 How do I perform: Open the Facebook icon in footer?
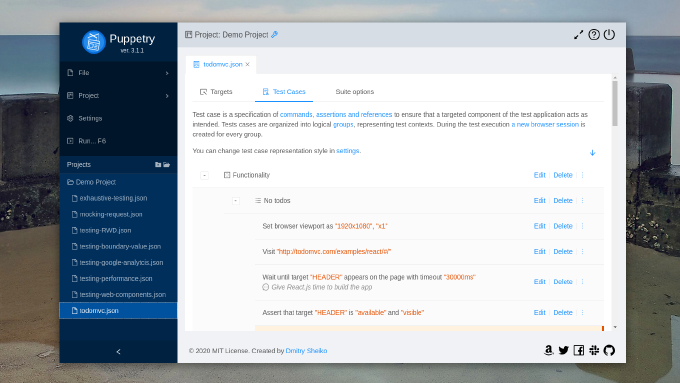click(579, 350)
